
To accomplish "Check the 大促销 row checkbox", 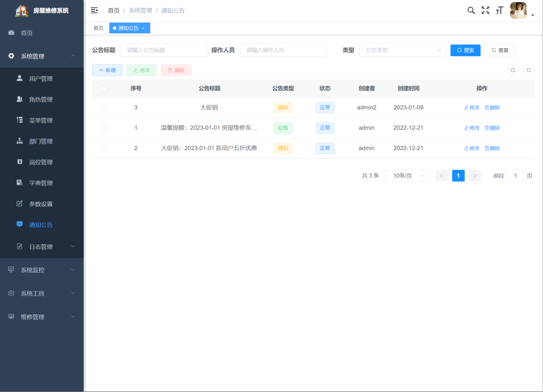I will [103, 108].
